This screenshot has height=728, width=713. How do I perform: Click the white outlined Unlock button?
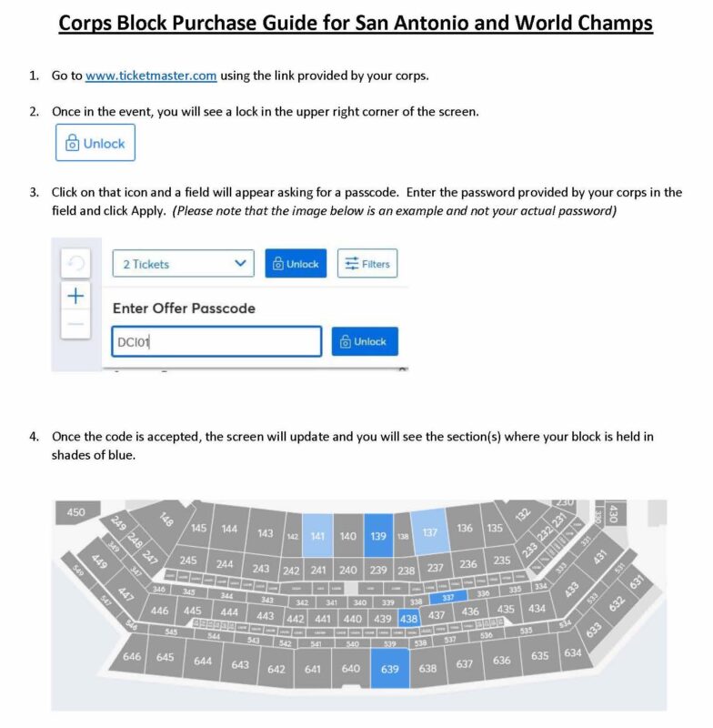(95, 143)
